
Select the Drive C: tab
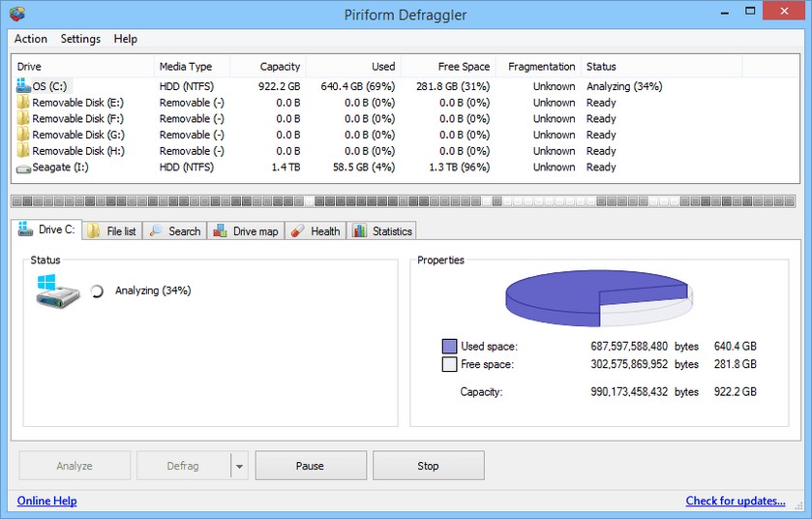click(46, 229)
